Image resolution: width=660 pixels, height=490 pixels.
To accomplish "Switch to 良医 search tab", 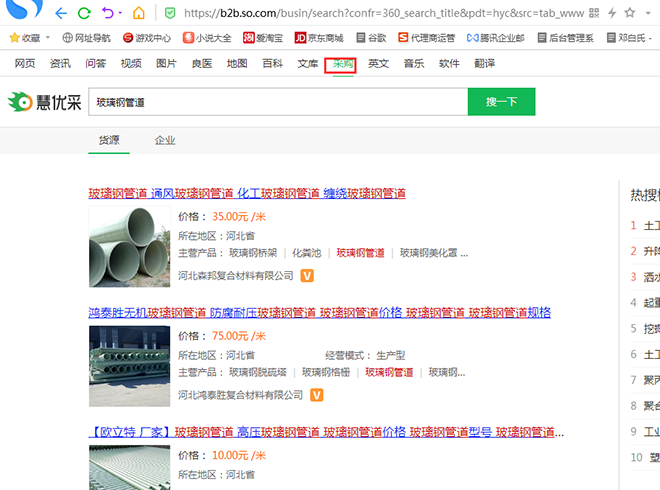I will (x=202, y=64).
